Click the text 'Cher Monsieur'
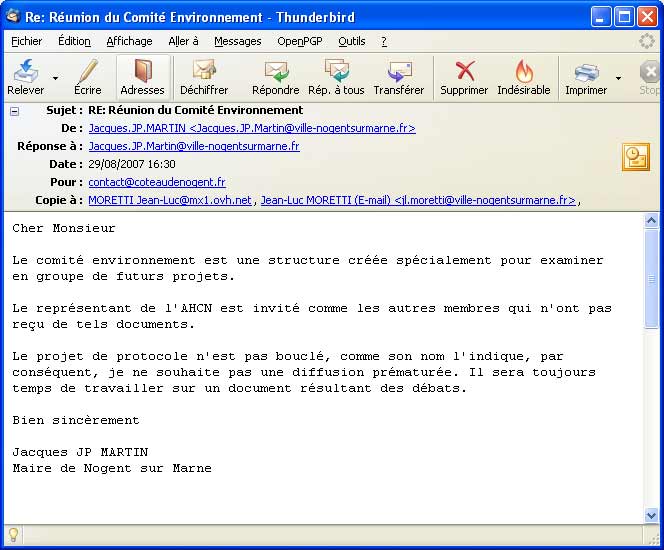 point(64,228)
